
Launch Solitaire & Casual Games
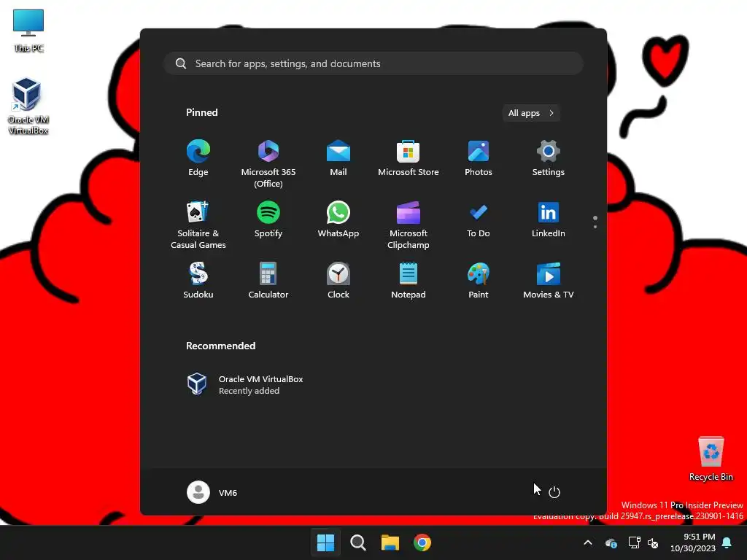198,225
